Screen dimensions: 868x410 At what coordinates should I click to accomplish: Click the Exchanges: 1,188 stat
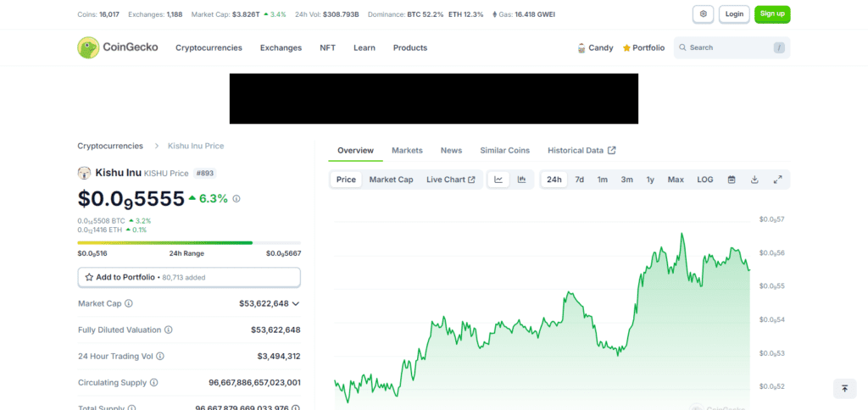155,14
